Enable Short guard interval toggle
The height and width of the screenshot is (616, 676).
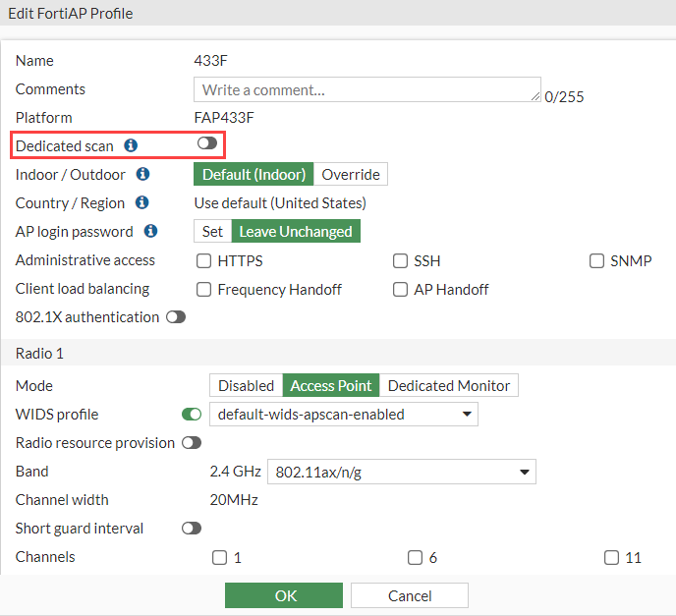(x=192, y=529)
